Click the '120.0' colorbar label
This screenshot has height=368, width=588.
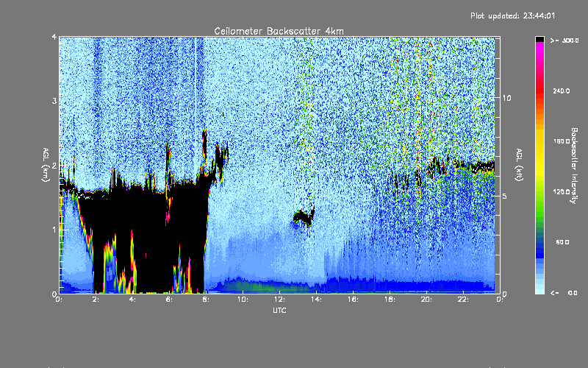pos(562,191)
